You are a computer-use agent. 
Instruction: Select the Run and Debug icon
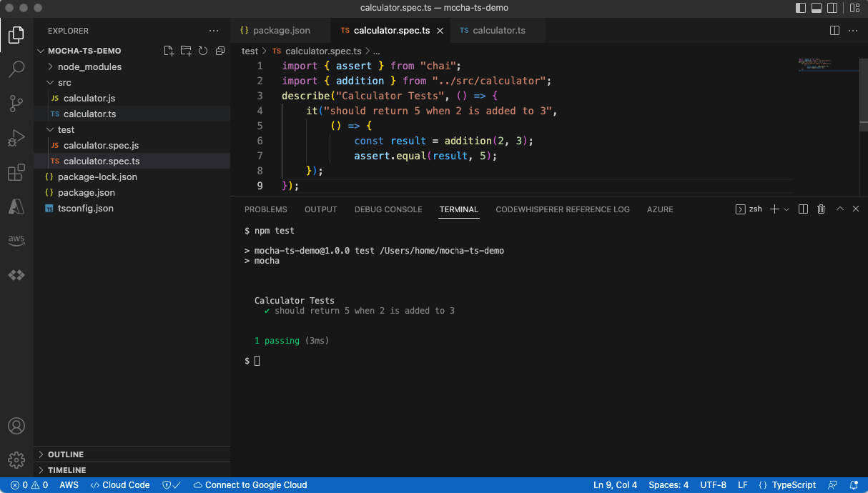tap(16, 138)
